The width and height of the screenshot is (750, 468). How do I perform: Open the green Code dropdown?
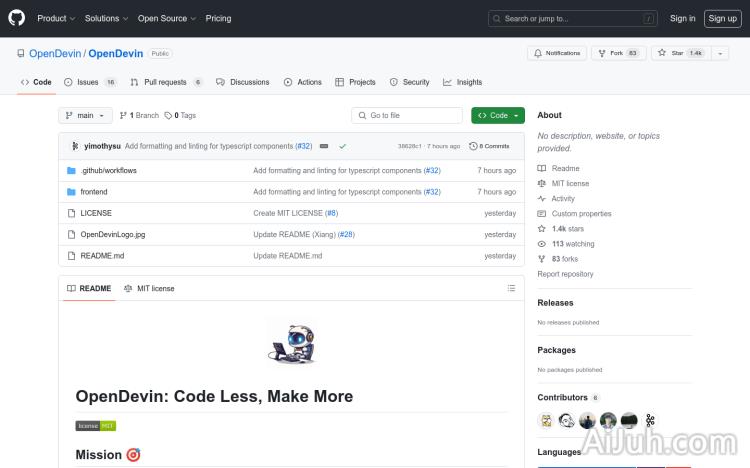click(x=498, y=115)
